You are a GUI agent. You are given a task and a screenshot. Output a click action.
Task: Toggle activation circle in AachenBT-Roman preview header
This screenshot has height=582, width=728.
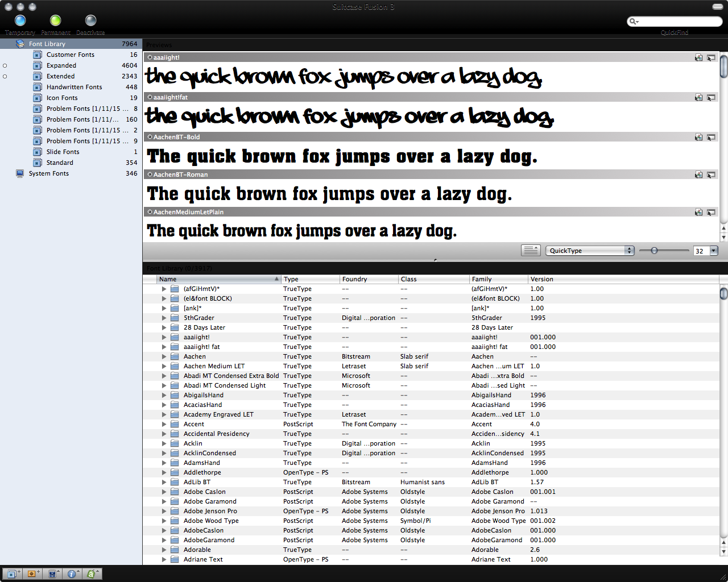point(150,174)
